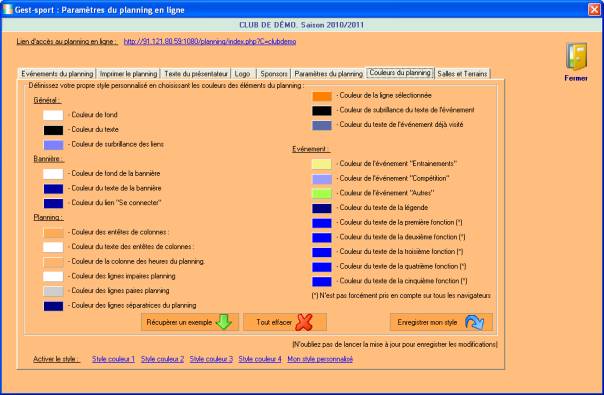Close the Gest-sport window

(594, 9)
